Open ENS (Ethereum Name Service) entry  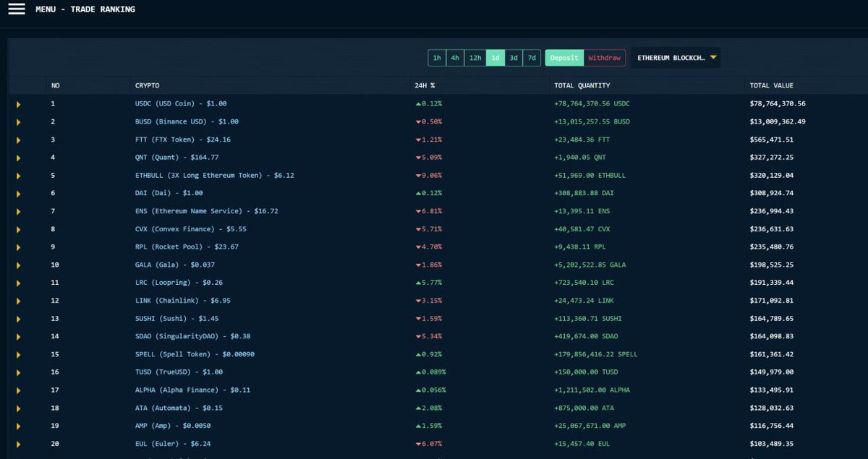(x=206, y=211)
